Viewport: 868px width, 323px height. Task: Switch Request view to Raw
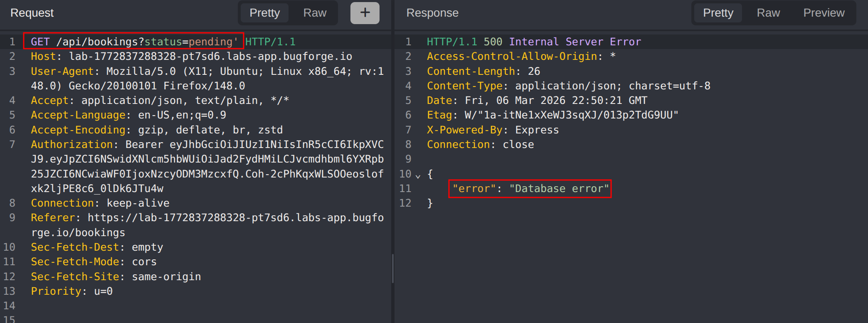click(x=315, y=13)
